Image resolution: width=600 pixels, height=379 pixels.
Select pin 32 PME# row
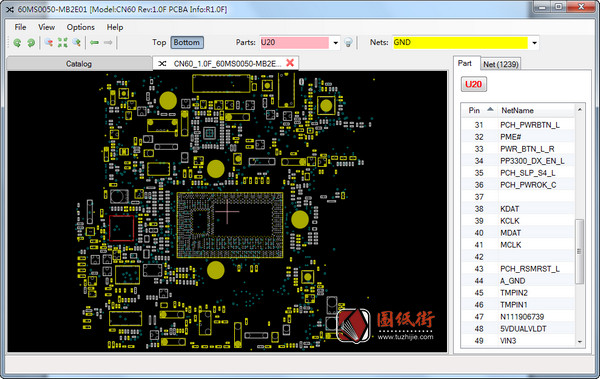pyautogui.click(x=518, y=137)
